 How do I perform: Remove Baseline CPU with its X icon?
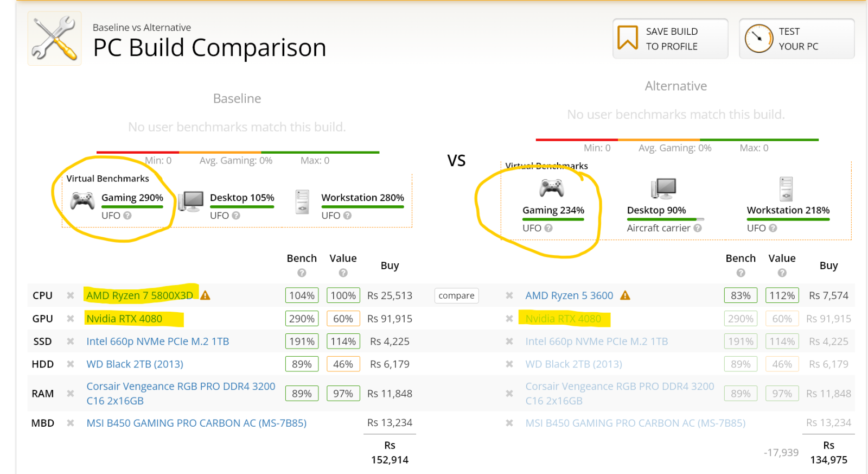70,295
